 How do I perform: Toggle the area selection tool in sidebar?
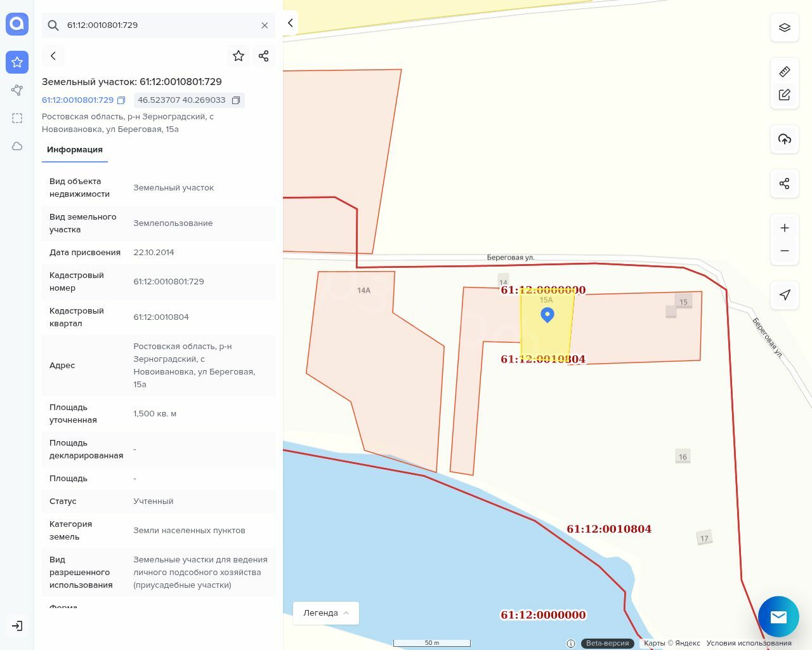click(x=17, y=118)
